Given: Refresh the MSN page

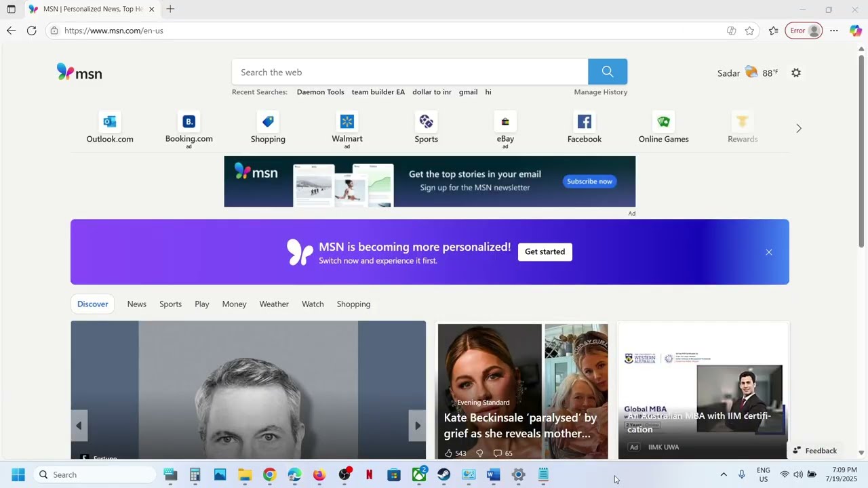Looking at the screenshot, I should click(31, 30).
